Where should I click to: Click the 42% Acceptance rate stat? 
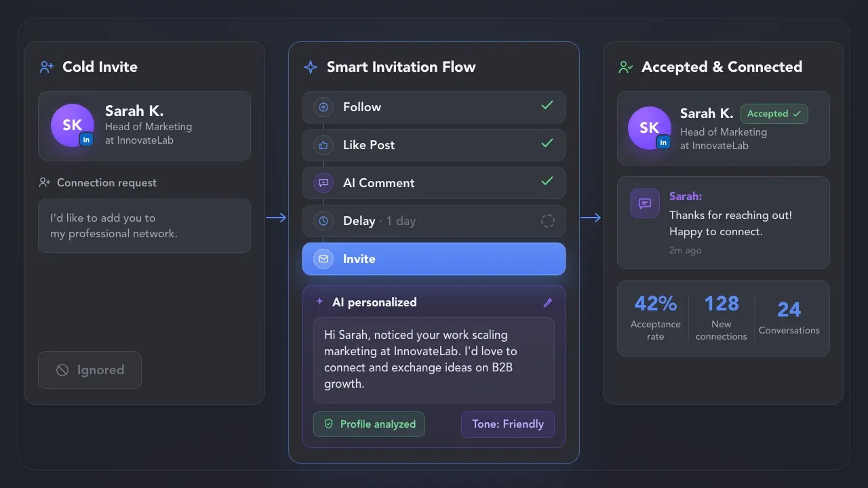click(x=655, y=317)
